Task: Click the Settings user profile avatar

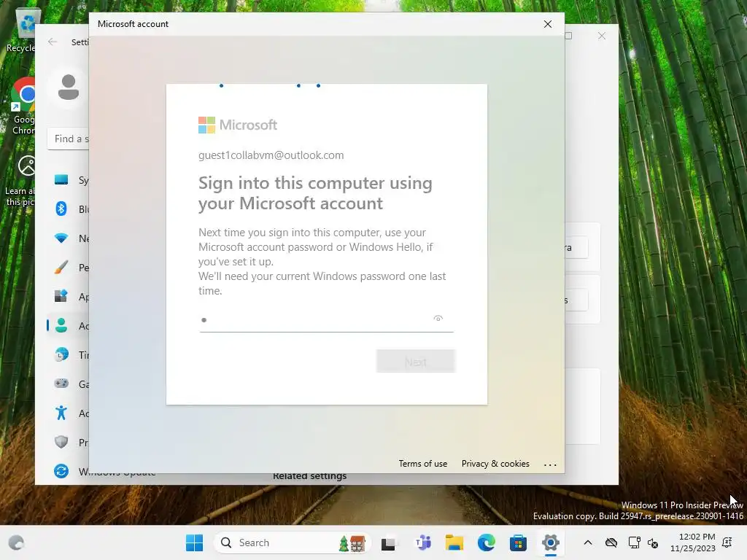Action: click(68, 87)
